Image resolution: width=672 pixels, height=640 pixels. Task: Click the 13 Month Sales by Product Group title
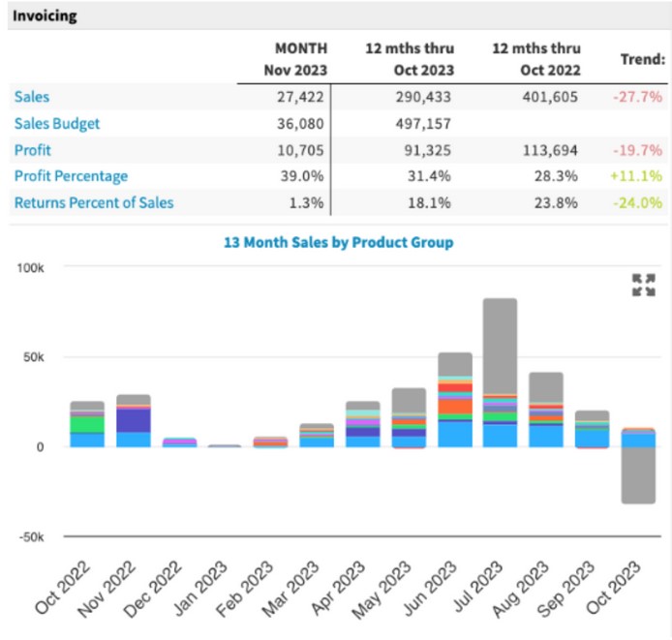click(339, 242)
